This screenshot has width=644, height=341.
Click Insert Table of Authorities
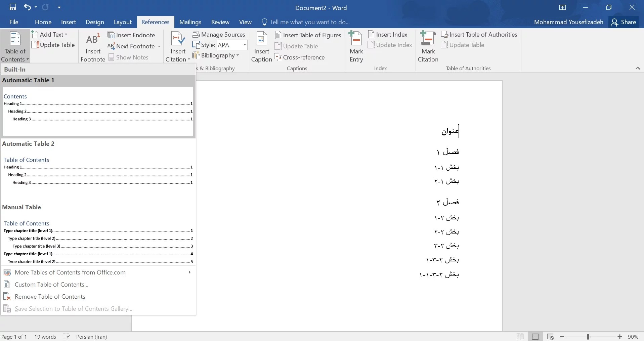(479, 34)
